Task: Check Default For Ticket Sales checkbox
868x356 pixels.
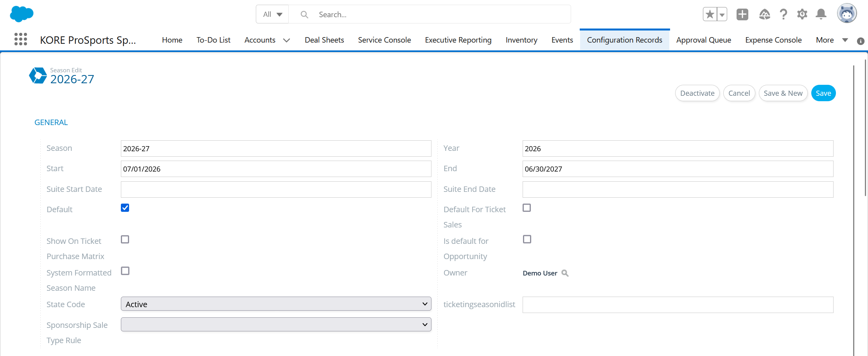Action: (x=527, y=208)
